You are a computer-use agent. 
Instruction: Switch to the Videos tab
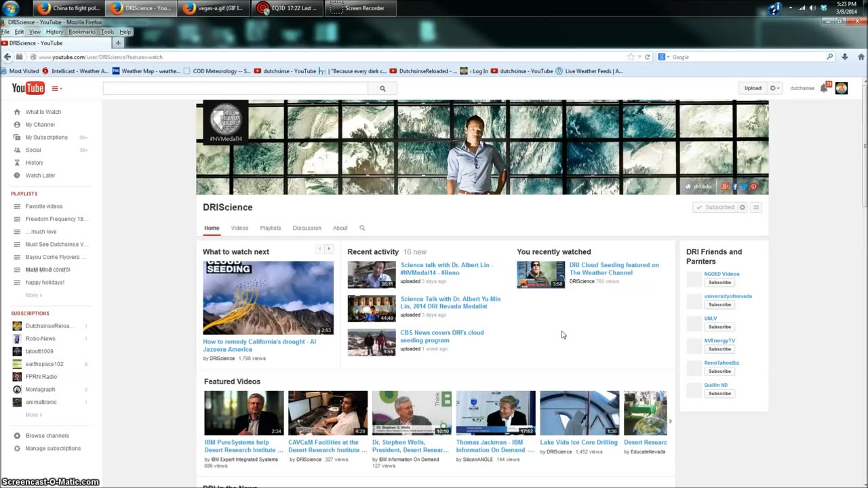(239, 228)
